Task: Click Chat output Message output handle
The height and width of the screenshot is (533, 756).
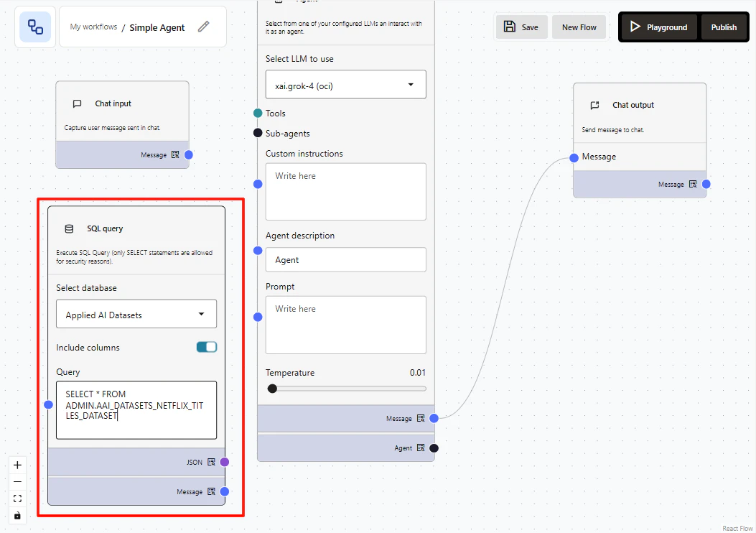Action: tap(706, 185)
